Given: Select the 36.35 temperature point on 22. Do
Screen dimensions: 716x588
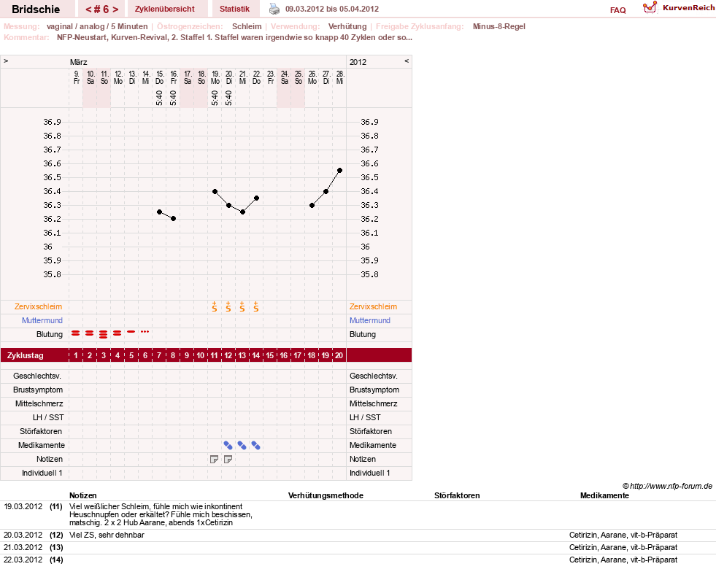Looking at the screenshot, I should [x=257, y=198].
